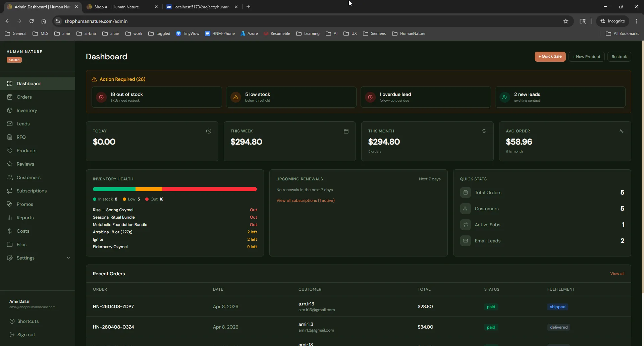Click the shipped fulfillment badge

coord(557,307)
